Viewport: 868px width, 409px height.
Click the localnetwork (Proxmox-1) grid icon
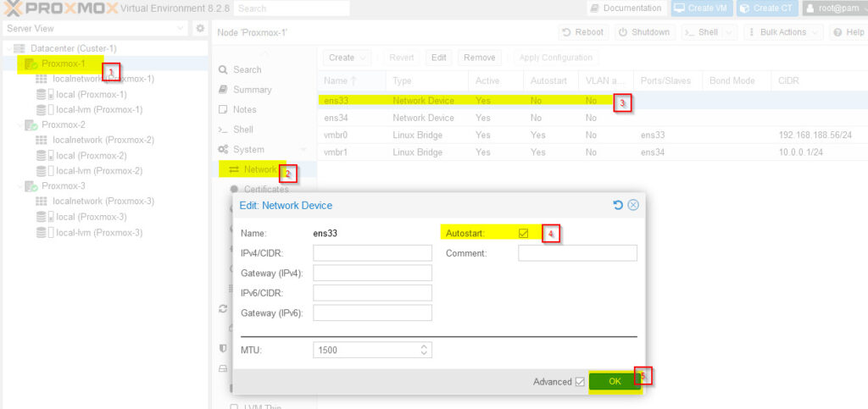tap(42, 79)
